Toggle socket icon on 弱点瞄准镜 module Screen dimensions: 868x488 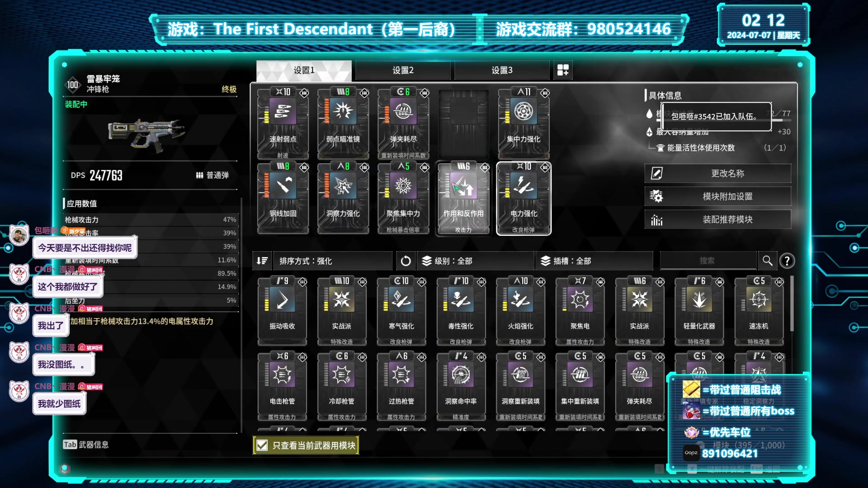pyautogui.click(x=364, y=93)
